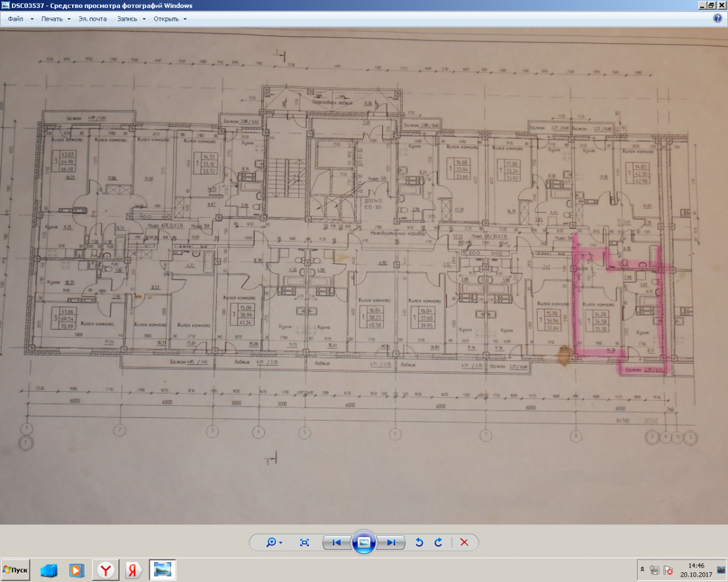Click the Пуск start button
The image size is (728, 582).
16,570
